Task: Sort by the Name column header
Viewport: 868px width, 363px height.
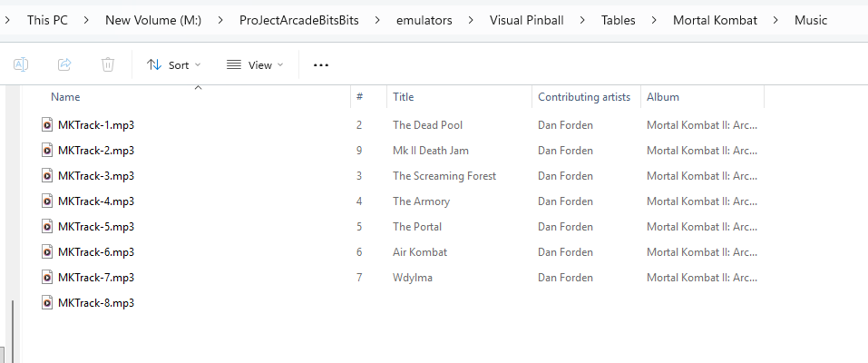Action: (65, 97)
